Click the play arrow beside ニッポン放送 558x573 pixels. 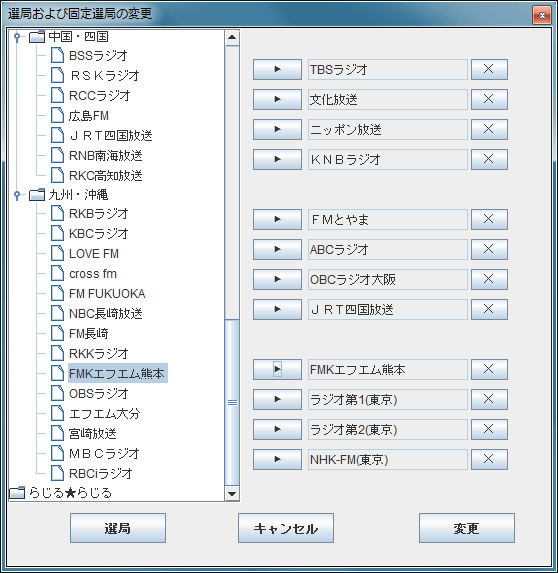(x=277, y=129)
